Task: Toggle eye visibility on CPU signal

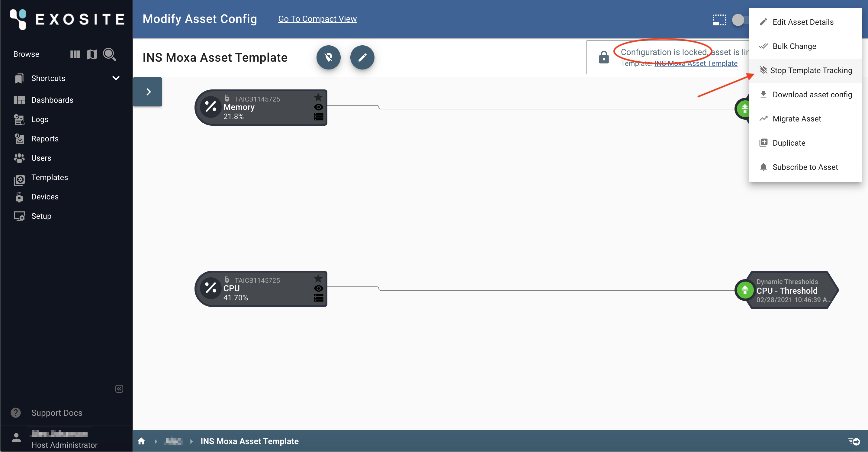Action: pyautogui.click(x=318, y=289)
